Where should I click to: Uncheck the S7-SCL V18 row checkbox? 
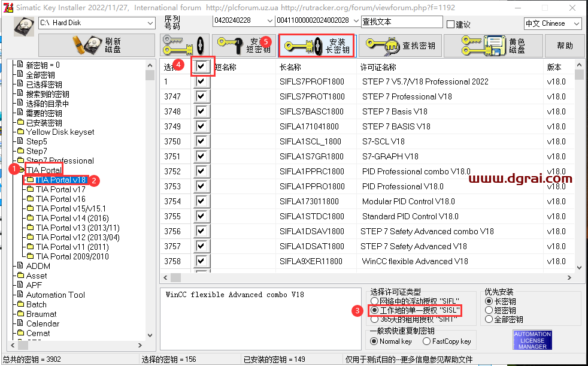[201, 141]
